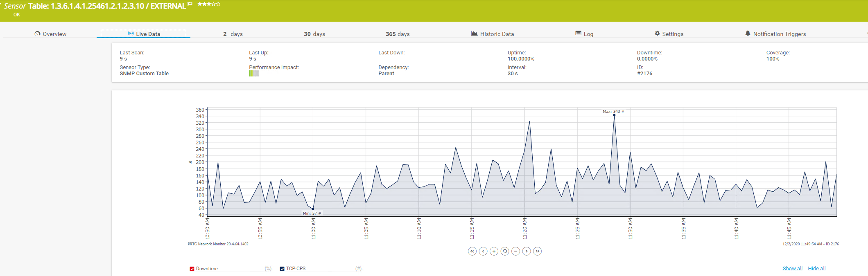The width and height of the screenshot is (868, 276).
Task: Set sensor priority via the star rating
Action: tap(209, 4)
